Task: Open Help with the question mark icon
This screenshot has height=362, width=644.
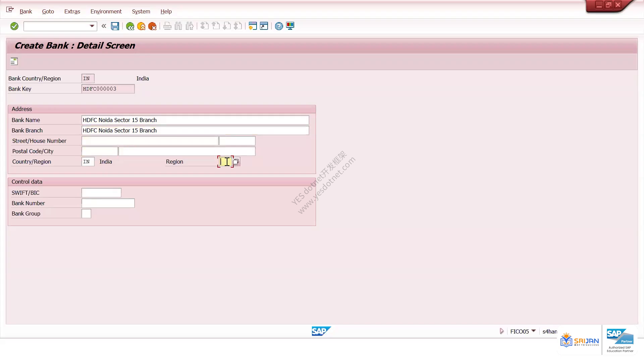Action: click(x=279, y=26)
